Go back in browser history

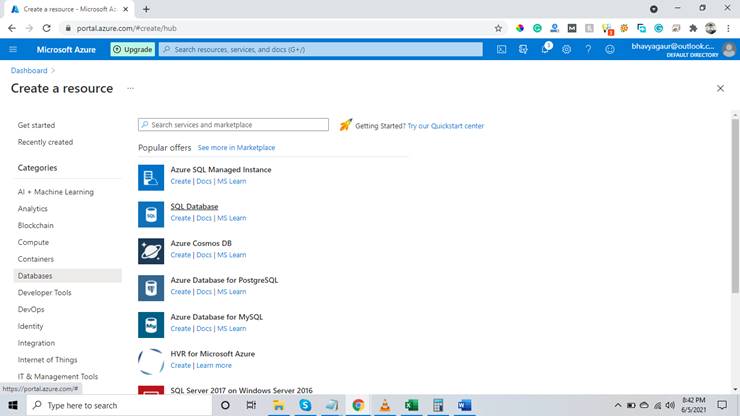click(12, 28)
